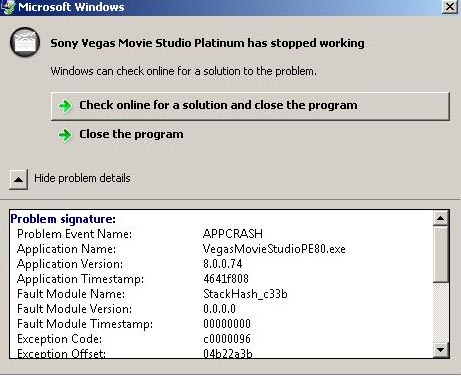Viewport: 461px width, 376px height.
Task: Close the Microsoft Windows dialog
Action: point(449,7)
